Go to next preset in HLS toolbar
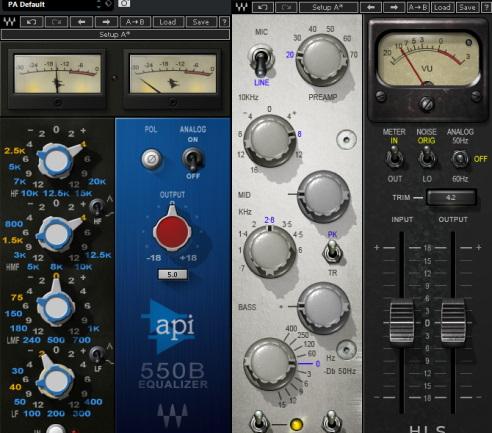This screenshot has height=433, width=492. coord(394,7)
